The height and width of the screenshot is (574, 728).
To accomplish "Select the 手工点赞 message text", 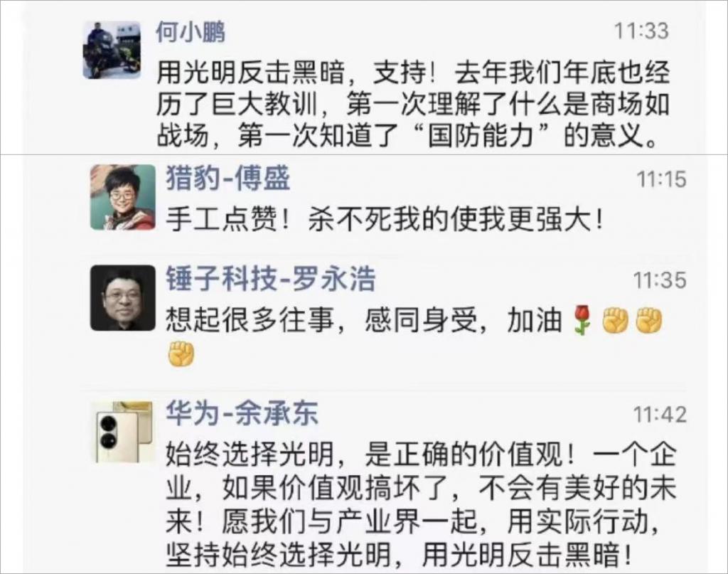I will (x=385, y=219).
